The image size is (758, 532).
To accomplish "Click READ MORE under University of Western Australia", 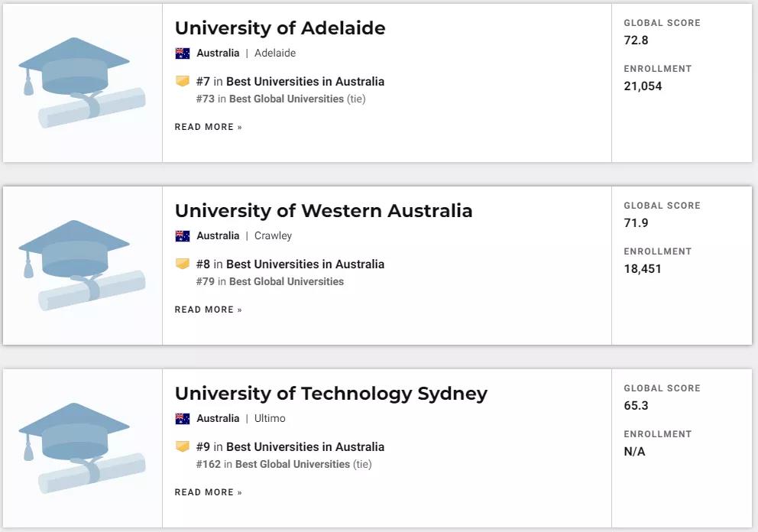I will coord(209,310).
